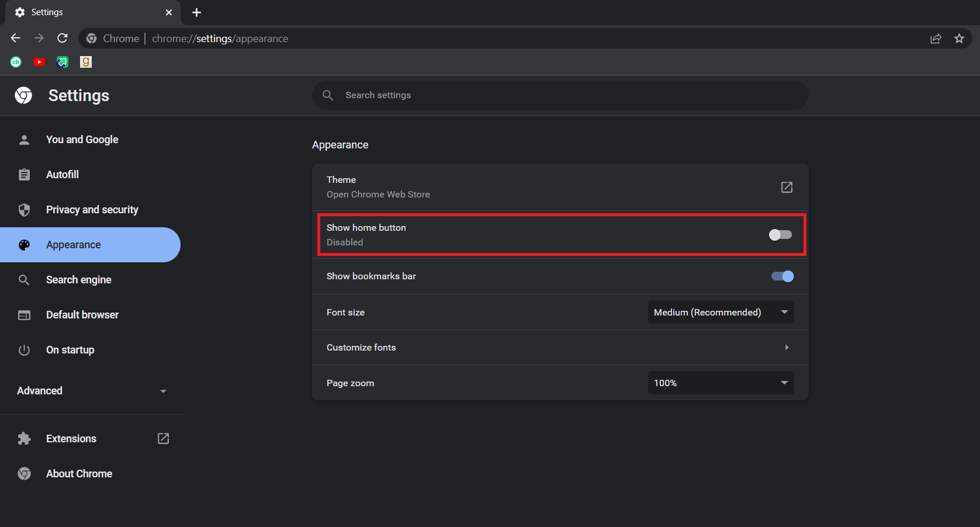
Task: Reload the page with the refresh icon
Action: coord(63,38)
